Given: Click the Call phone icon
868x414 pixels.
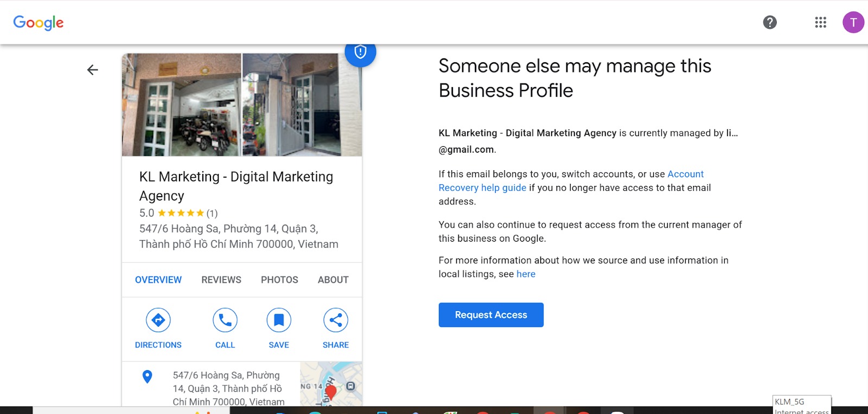Looking at the screenshot, I should click(225, 320).
